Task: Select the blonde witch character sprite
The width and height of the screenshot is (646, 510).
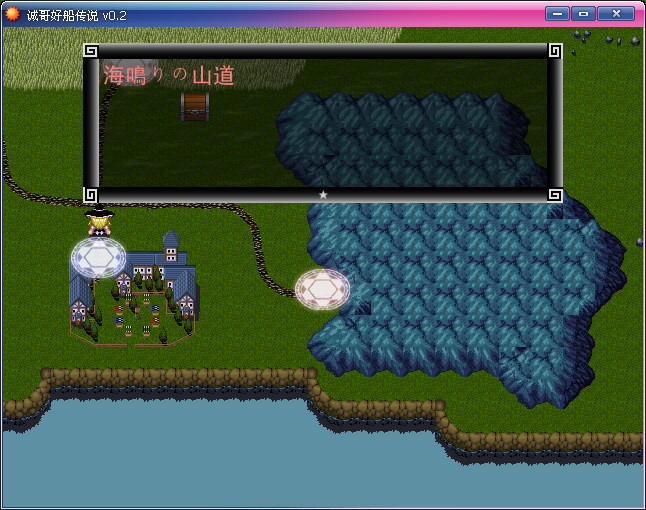Action: tap(99, 221)
